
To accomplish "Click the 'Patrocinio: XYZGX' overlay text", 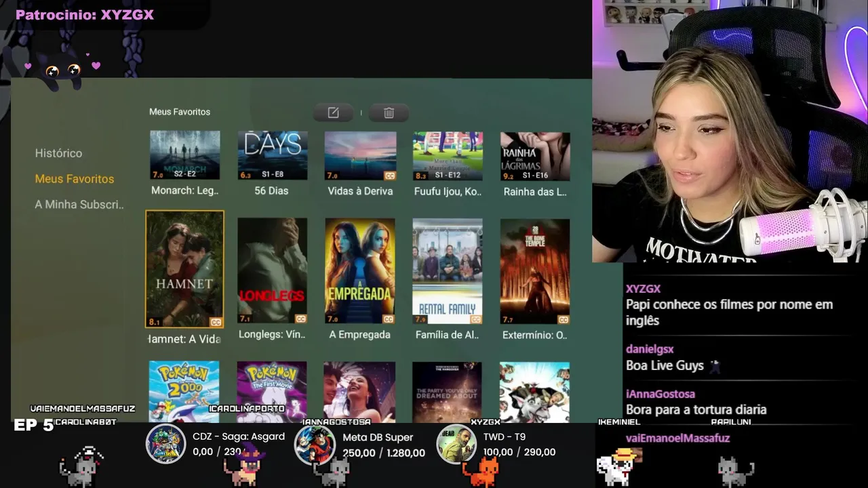I will pos(85,15).
